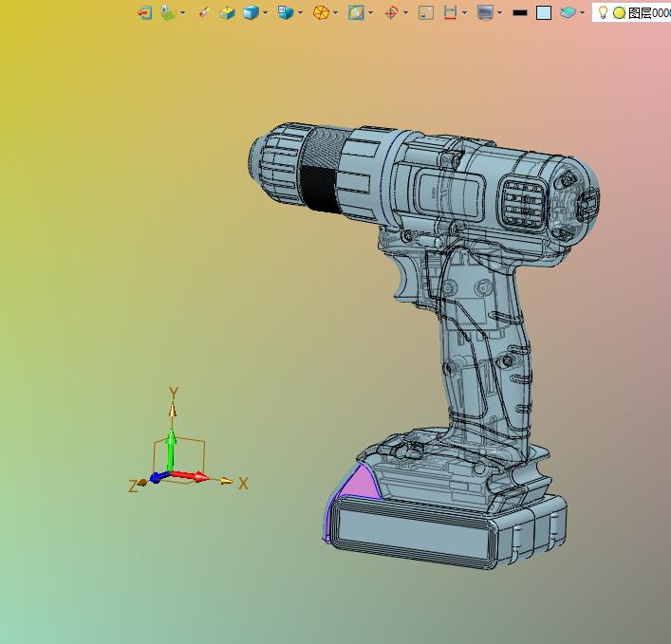The image size is (671, 644).
Task: Click the yellow-top box view icon
Action: pyautogui.click(x=227, y=13)
